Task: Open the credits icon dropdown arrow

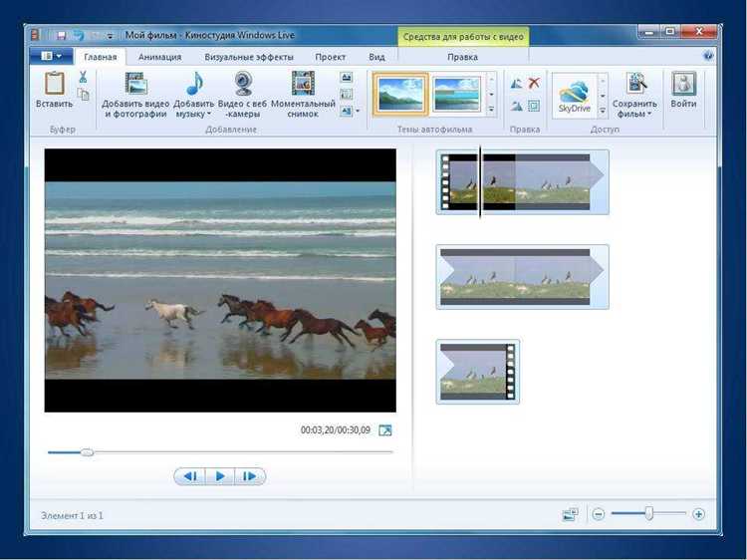Action: (358, 111)
